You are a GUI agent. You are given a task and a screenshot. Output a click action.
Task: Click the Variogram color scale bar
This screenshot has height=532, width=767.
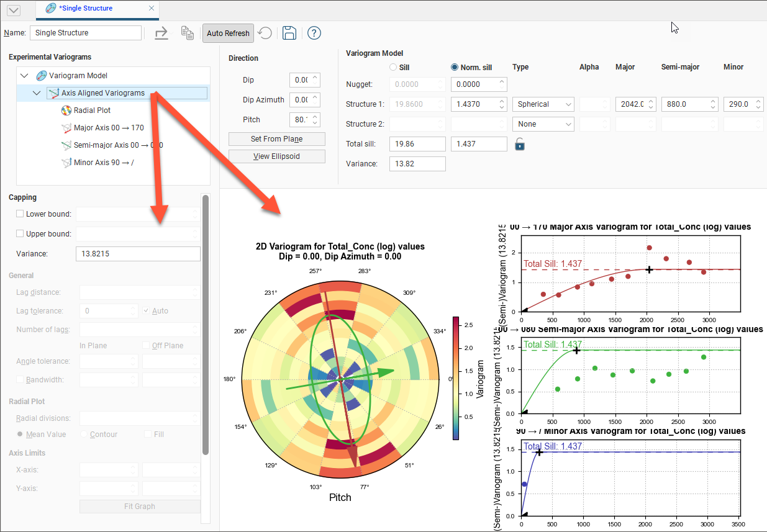[456, 377]
